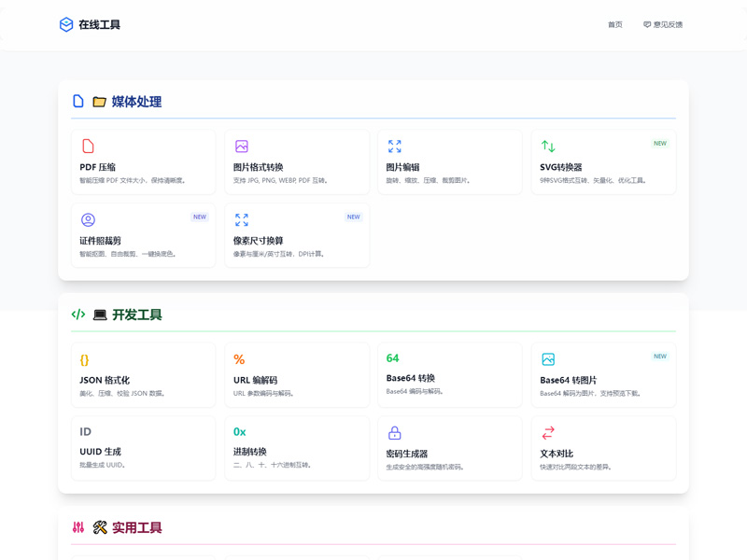Click the blue file icon in 媒体处理 header

(78, 101)
